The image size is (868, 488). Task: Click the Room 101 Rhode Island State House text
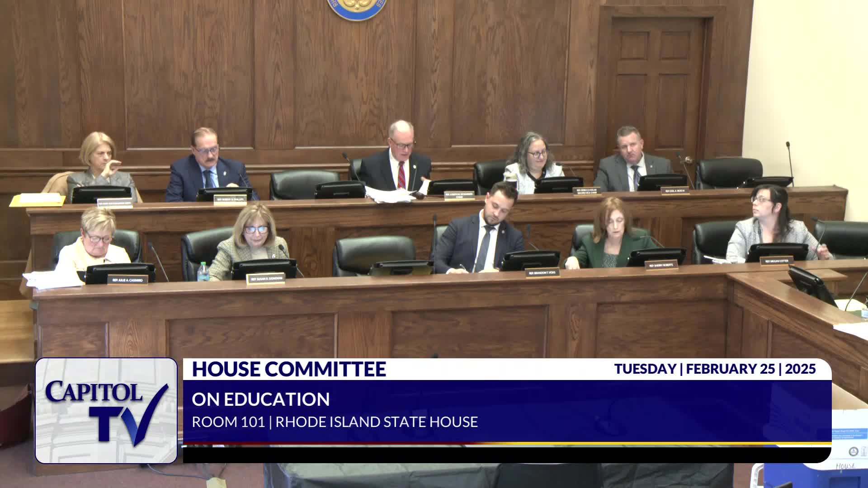tap(335, 422)
